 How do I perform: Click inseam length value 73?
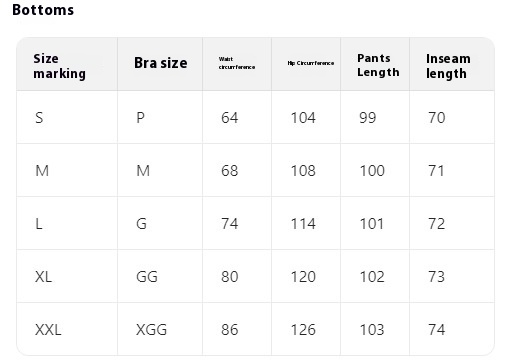437,277
